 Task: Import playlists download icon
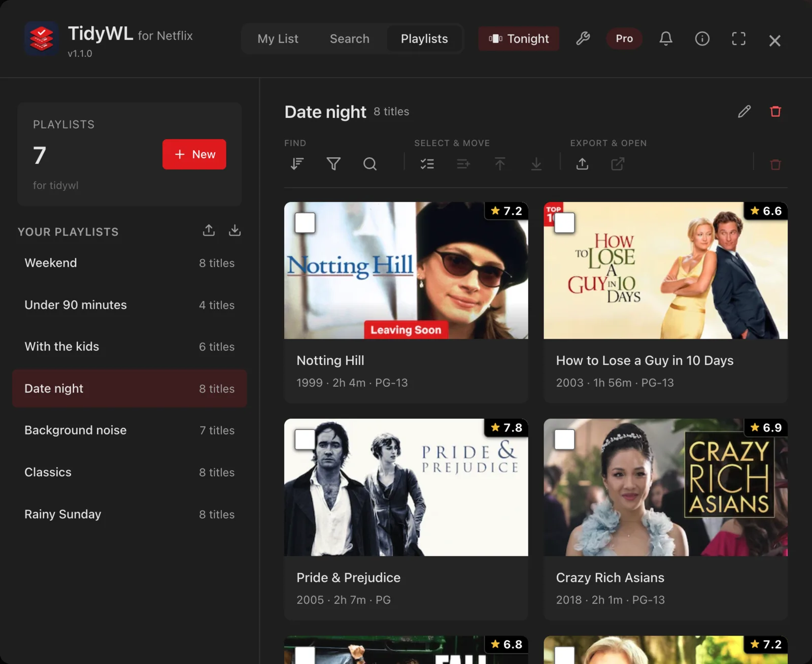click(x=234, y=230)
